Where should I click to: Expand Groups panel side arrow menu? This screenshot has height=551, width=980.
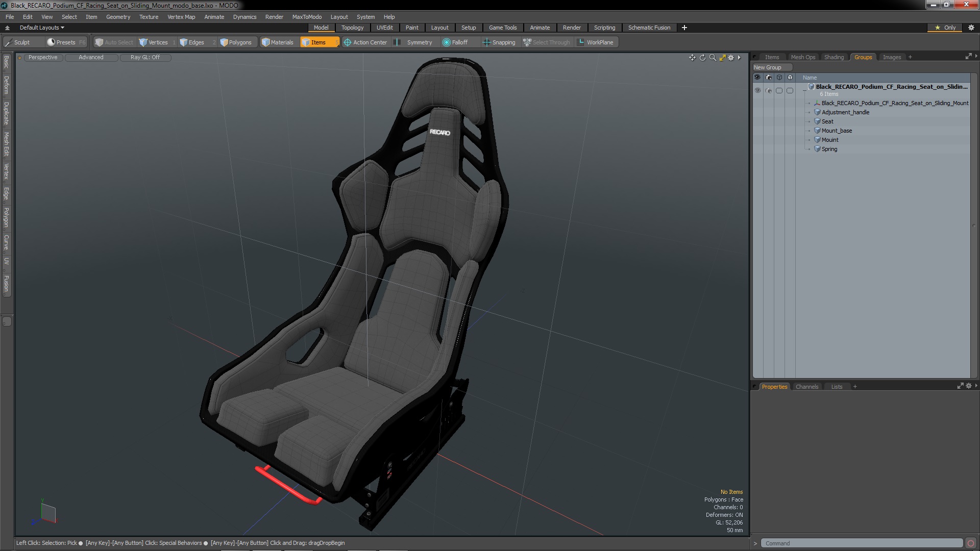pyautogui.click(x=976, y=57)
